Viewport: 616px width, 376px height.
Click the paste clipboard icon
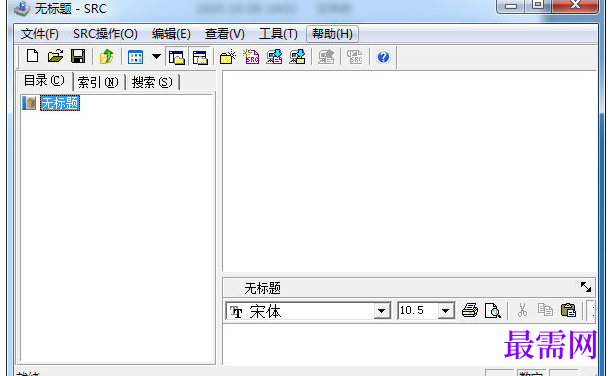pos(568,310)
